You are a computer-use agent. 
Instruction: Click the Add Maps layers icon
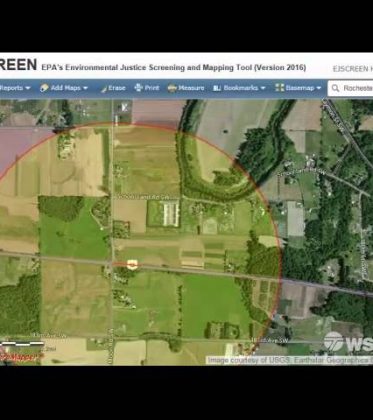[x=44, y=88]
